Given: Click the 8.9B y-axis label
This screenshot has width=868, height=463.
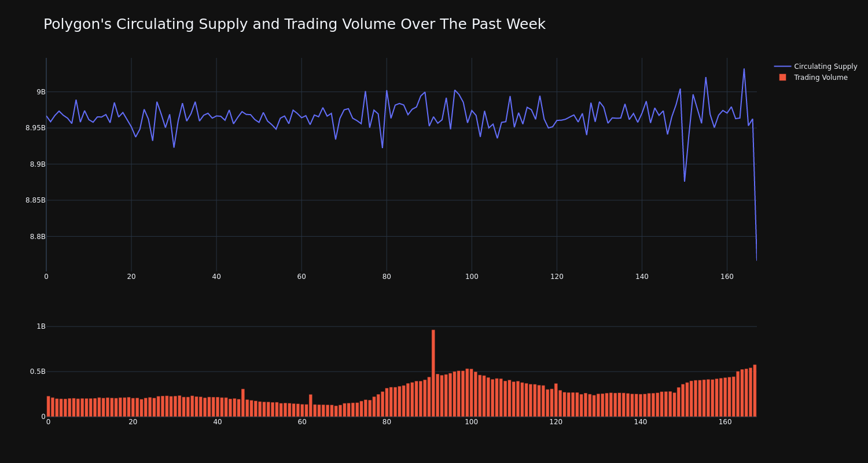Looking at the screenshot, I should 38,164.
